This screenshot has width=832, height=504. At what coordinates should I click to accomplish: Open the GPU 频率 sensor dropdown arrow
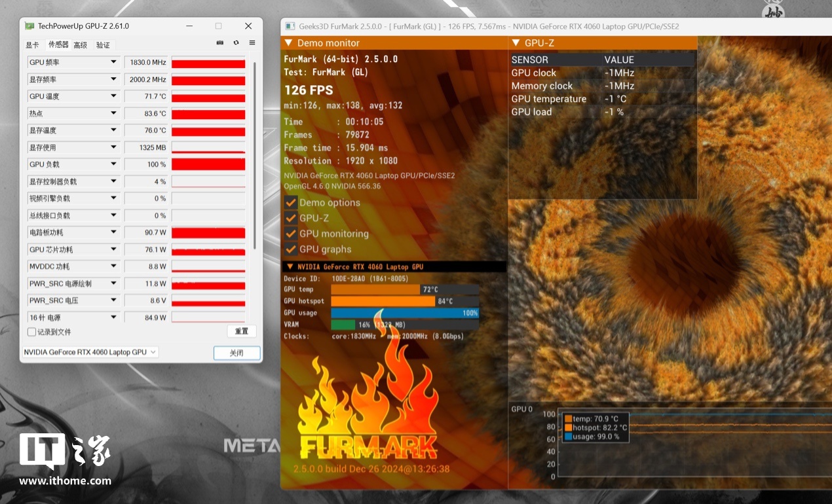pos(113,62)
